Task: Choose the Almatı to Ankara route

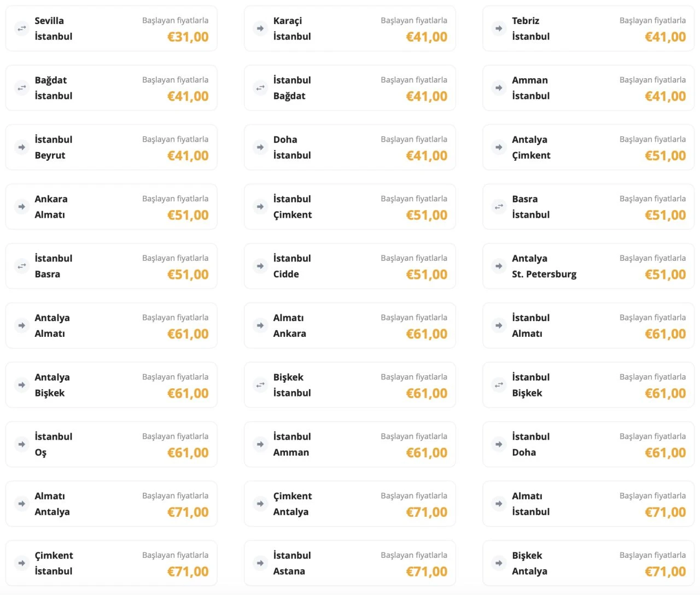Action: coord(349,325)
